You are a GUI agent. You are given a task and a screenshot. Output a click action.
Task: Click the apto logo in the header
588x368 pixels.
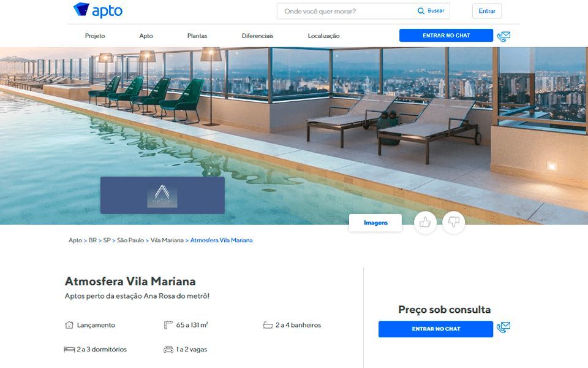pyautogui.click(x=98, y=10)
